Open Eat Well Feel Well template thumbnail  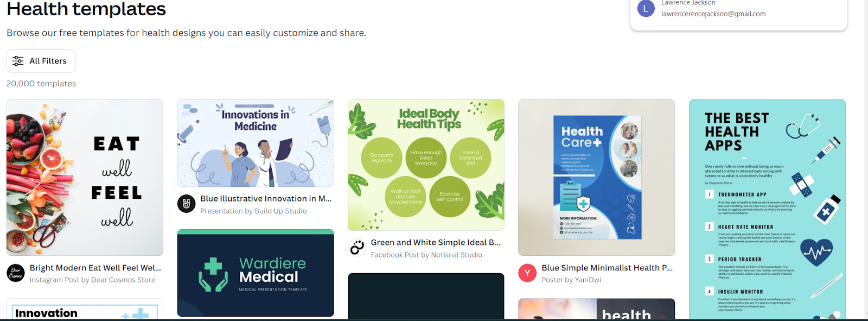click(x=85, y=178)
